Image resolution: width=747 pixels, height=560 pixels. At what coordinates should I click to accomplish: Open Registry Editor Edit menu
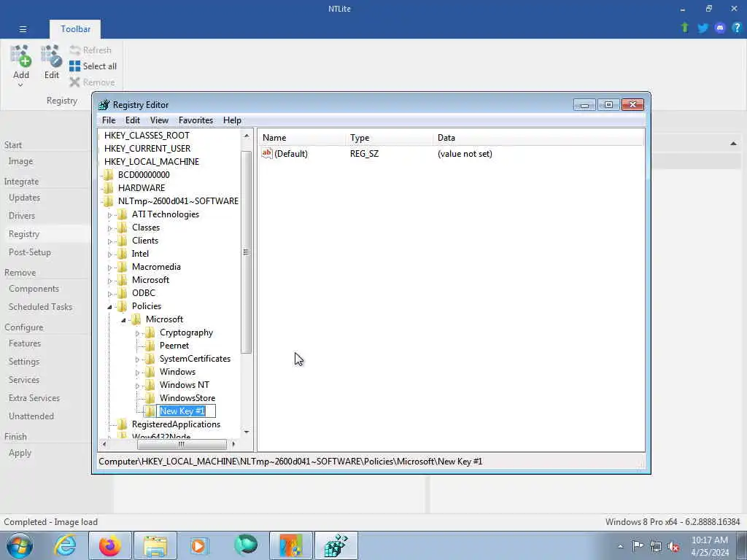tap(133, 120)
